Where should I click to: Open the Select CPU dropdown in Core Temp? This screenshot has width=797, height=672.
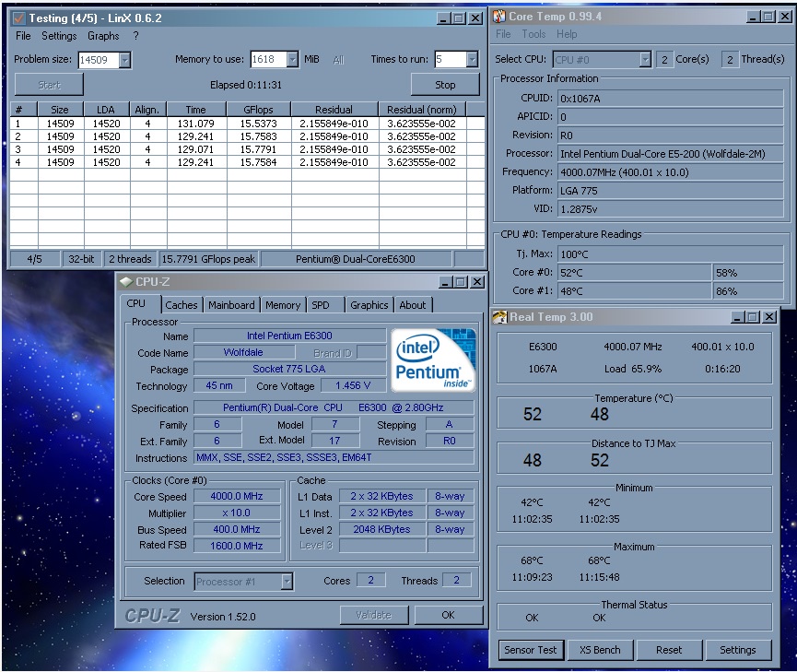pos(645,60)
